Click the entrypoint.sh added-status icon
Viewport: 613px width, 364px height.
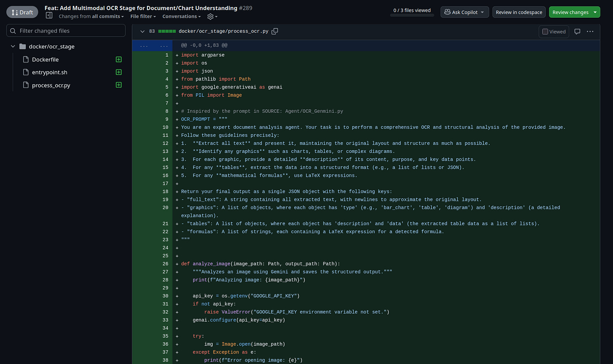click(x=119, y=72)
